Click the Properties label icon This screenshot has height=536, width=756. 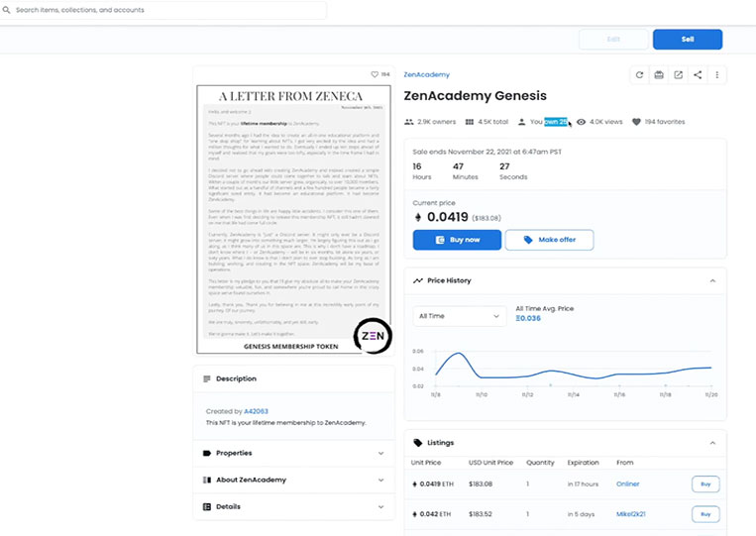tap(207, 453)
